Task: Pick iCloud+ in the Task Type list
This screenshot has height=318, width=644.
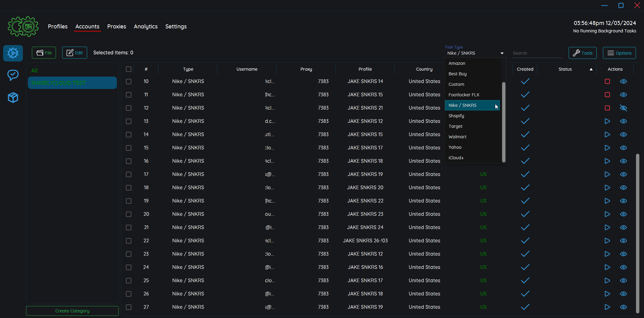Action: click(456, 158)
